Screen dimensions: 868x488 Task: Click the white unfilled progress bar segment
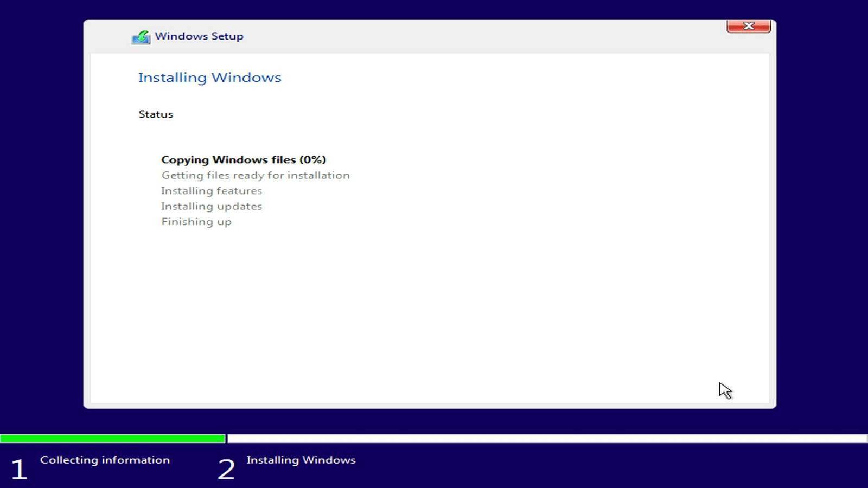pyautogui.click(x=547, y=438)
